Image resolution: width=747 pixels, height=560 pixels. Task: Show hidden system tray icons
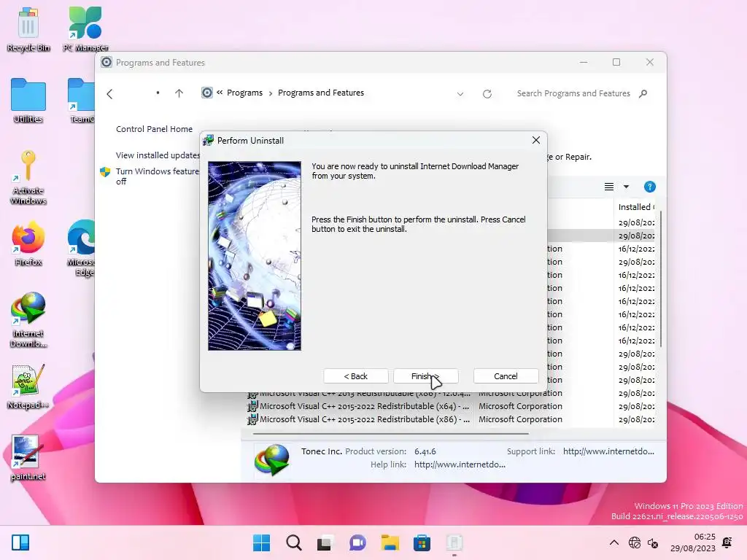(x=614, y=542)
